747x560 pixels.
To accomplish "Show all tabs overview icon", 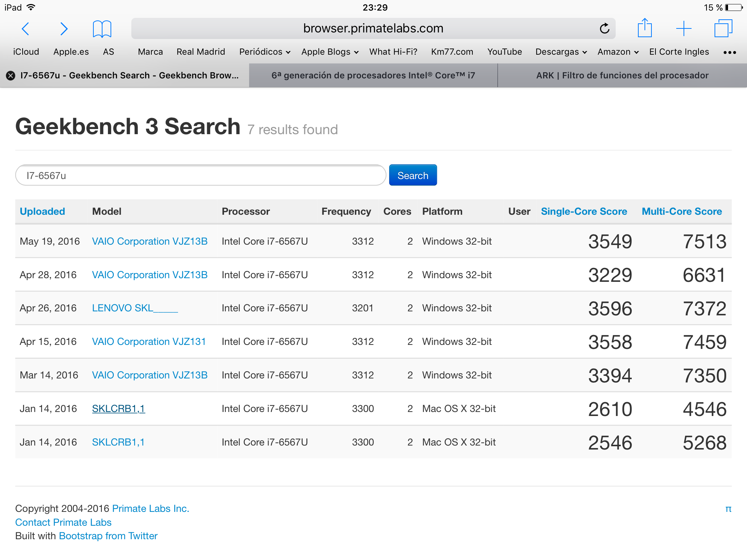I will click(723, 28).
